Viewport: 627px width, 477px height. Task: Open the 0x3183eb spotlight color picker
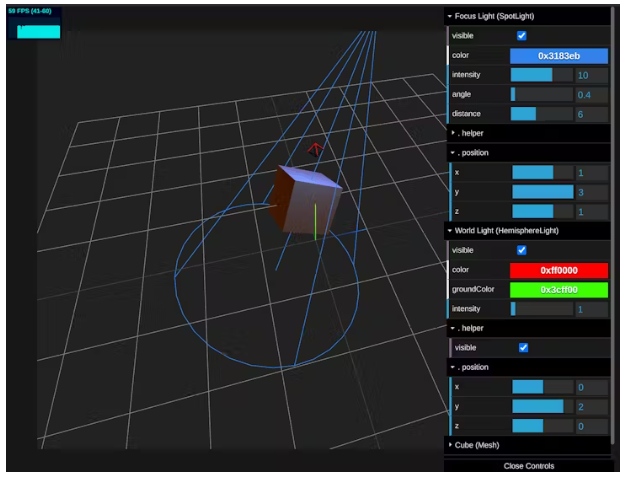click(558, 56)
